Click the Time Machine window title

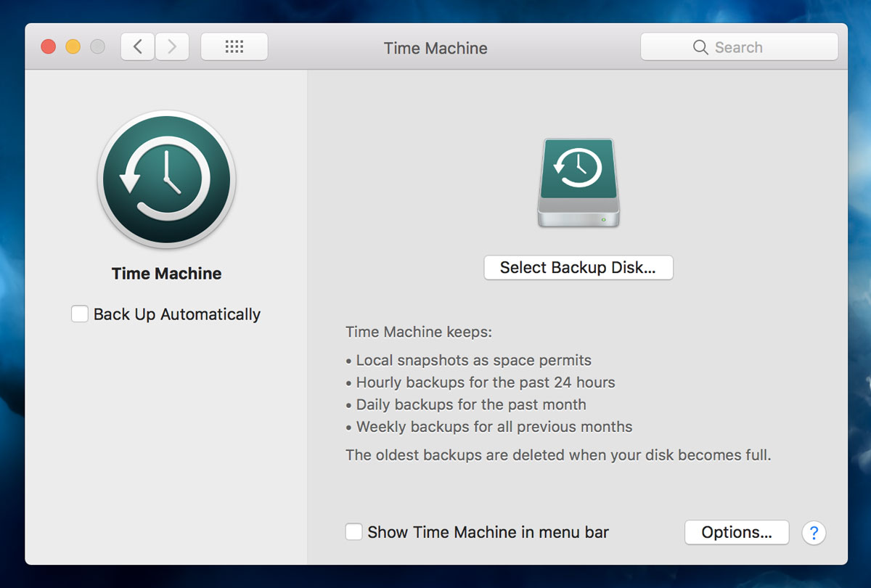[x=435, y=48]
